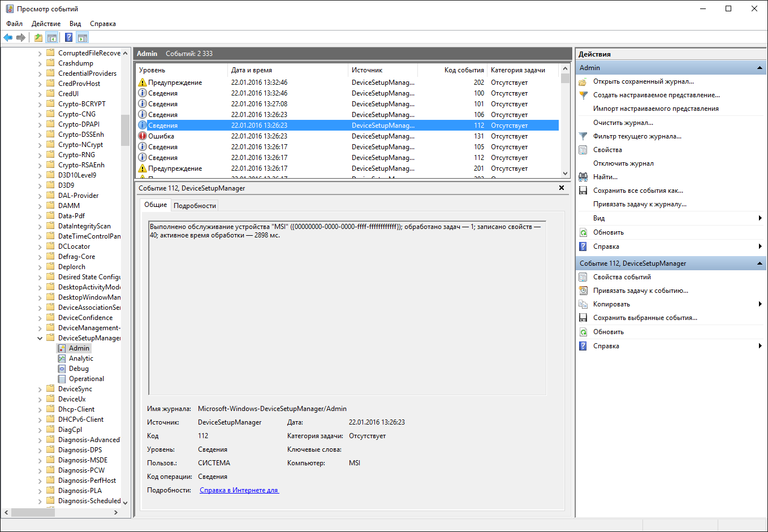The image size is (768, 532).
Task: Select the DiagCpl folder in tree
Action: click(x=70, y=430)
